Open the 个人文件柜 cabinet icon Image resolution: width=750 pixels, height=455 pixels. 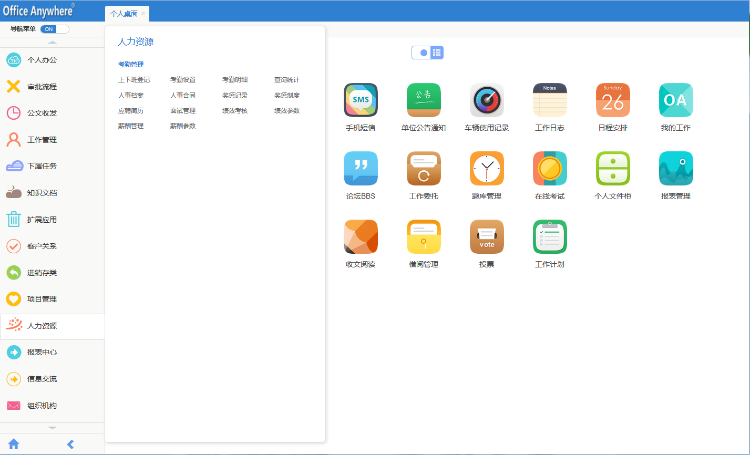pyautogui.click(x=612, y=168)
